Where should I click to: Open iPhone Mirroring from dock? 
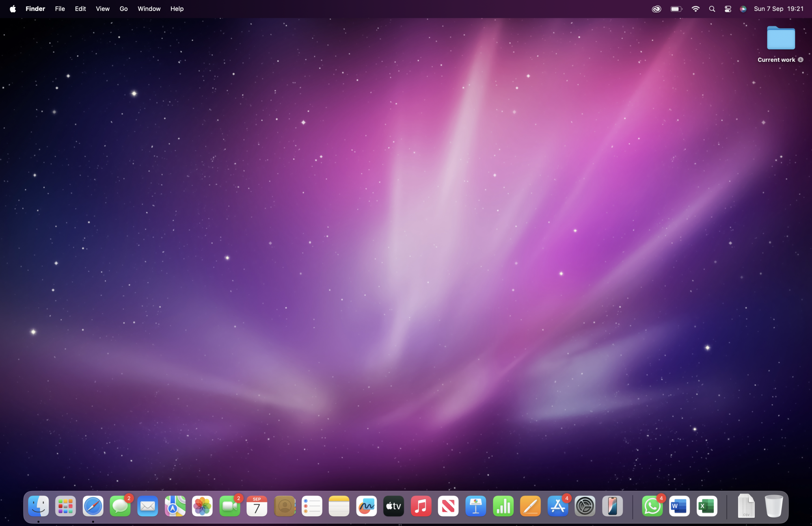point(612,506)
